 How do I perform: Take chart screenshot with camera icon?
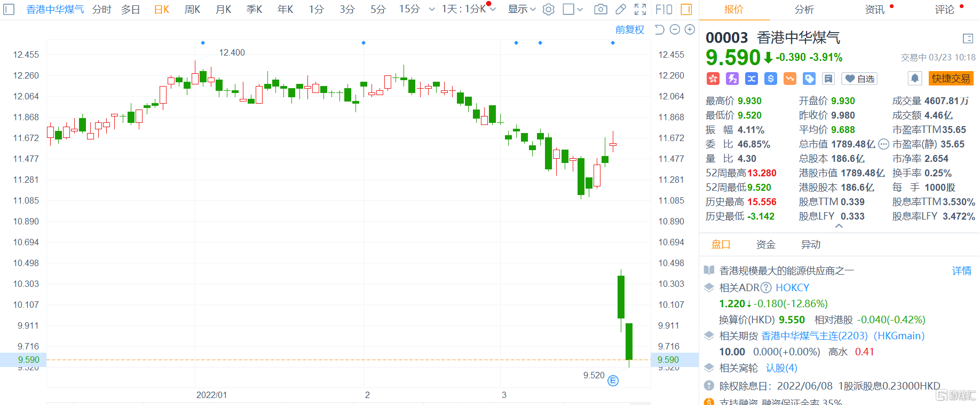[x=600, y=9]
